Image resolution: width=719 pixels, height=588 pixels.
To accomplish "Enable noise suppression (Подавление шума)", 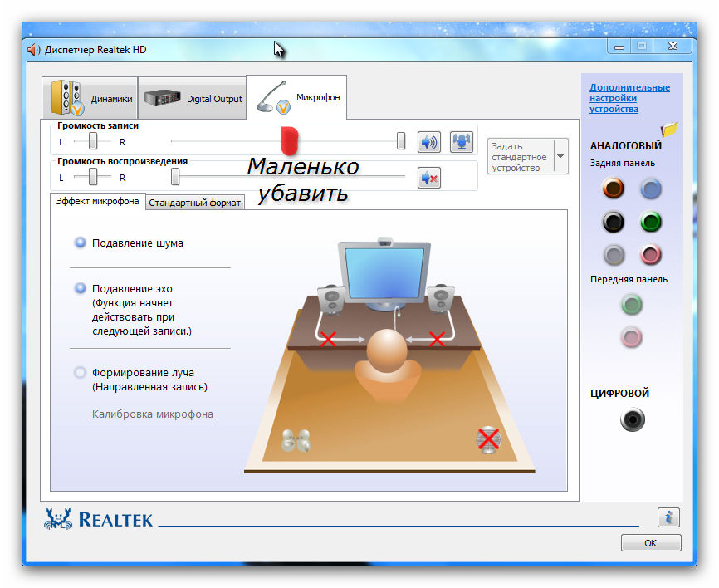I will 81,243.
